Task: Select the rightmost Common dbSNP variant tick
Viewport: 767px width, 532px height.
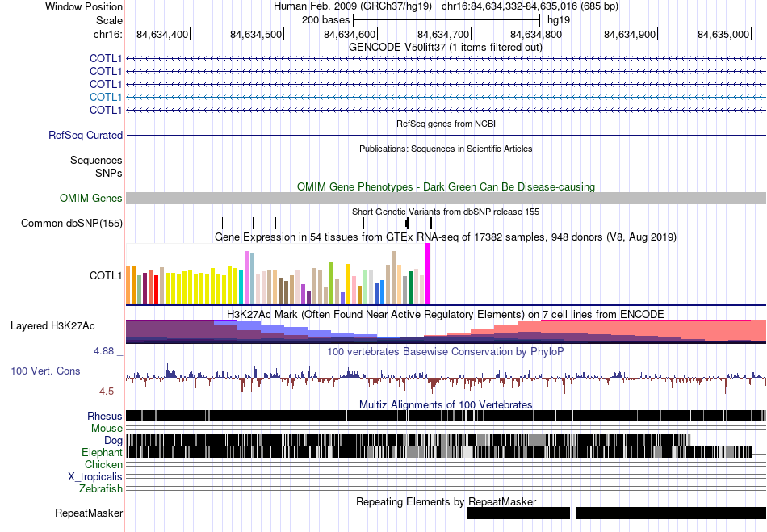Action: click(431, 224)
